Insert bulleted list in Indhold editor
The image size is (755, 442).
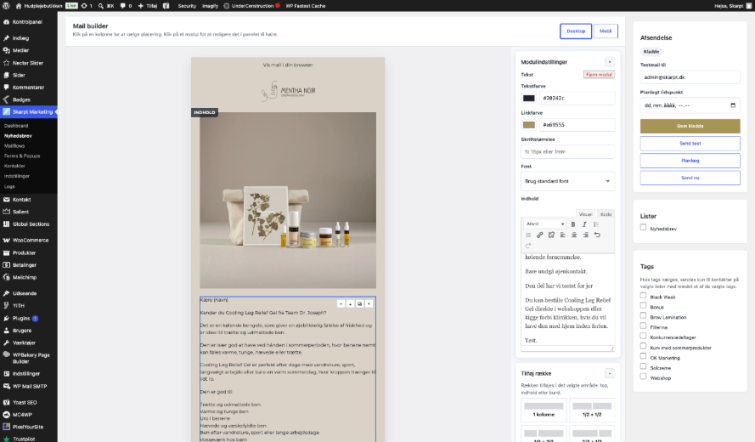[596, 224]
